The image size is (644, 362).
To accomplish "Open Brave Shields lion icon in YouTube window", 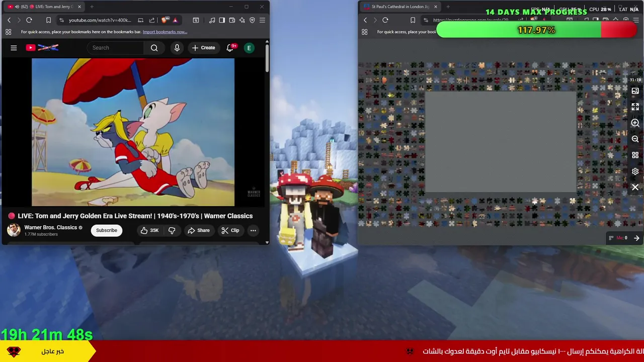I will point(165,20).
